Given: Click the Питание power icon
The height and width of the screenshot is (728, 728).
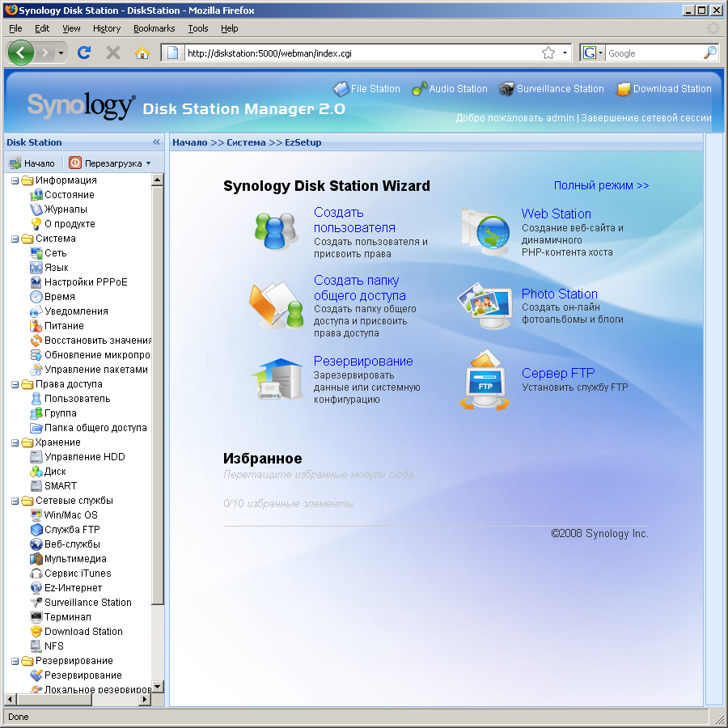Looking at the screenshot, I should coord(36,326).
